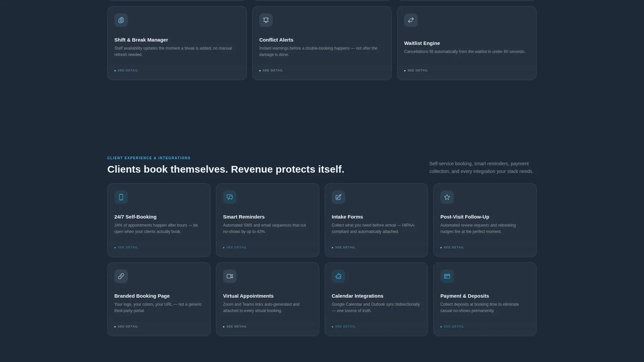The image size is (644, 362).
Task: Click the swap arrows icon on Waitlist Engine card
Action: point(411,20)
